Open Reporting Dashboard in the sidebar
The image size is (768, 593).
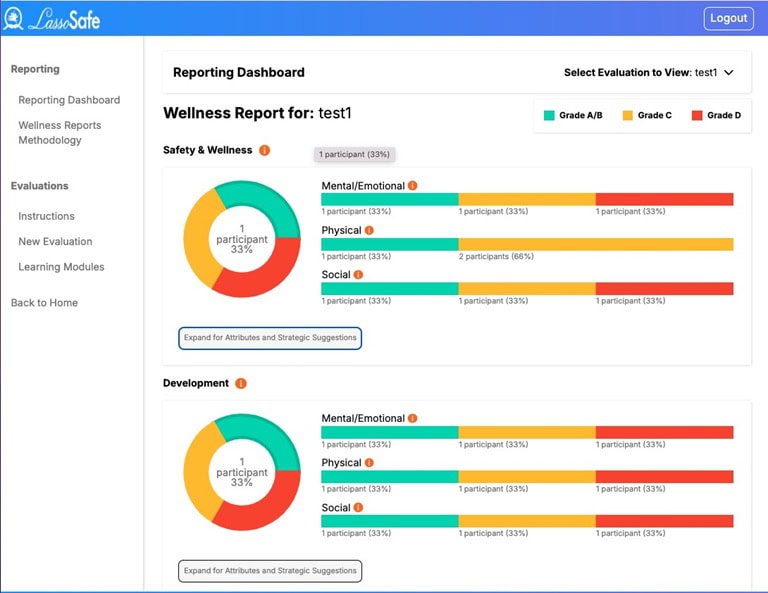coord(69,100)
